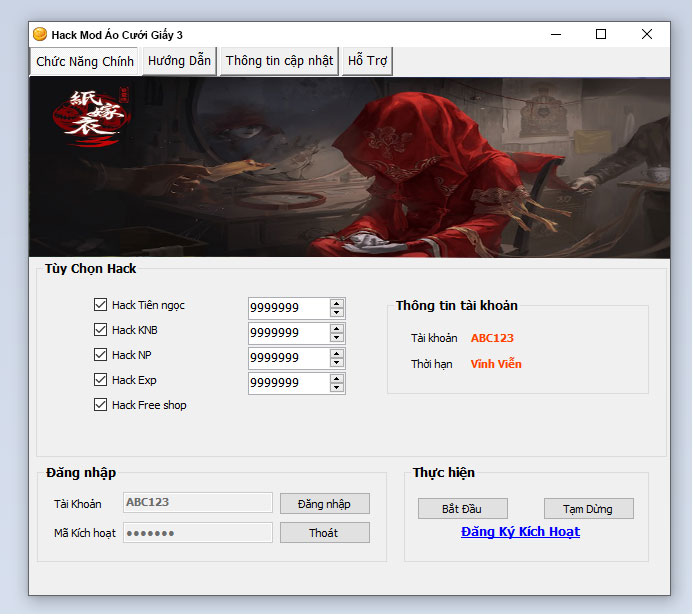The width and height of the screenshot is (693, 616).
Task: Open the Hướng Dẫn tab
Action: click(179, 61)
